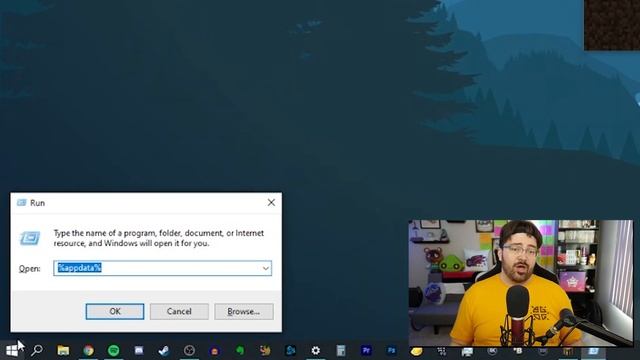Open Evernote elephant icon on taskbar
This screenshot has width=640, height=360.
click(x=240, y=350)
